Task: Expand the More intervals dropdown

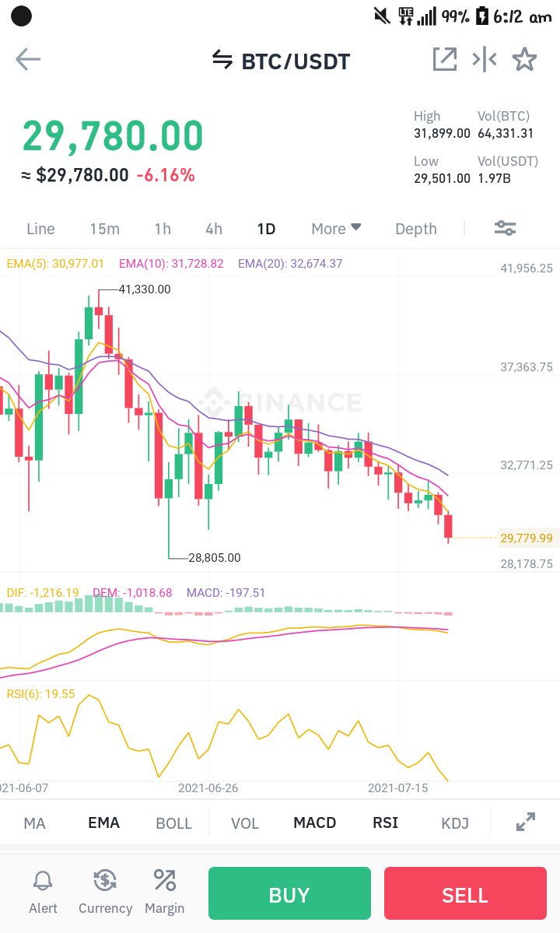Action: pos(336,229)
